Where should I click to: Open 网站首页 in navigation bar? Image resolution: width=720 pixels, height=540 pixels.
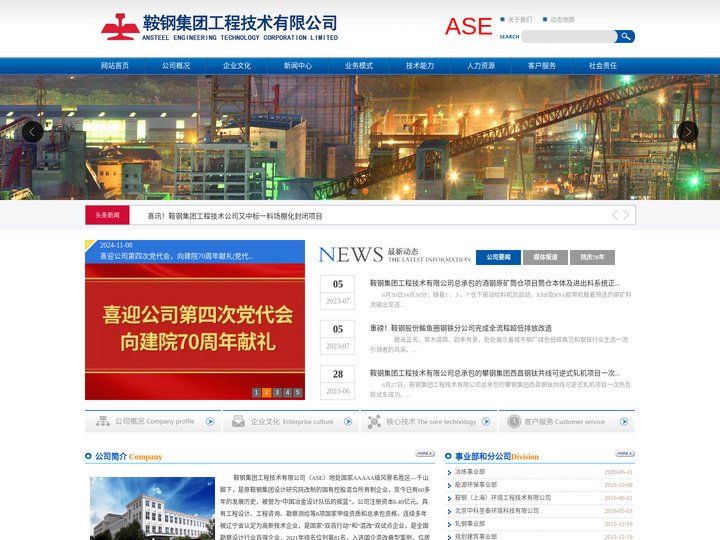[x=115, y=66]
